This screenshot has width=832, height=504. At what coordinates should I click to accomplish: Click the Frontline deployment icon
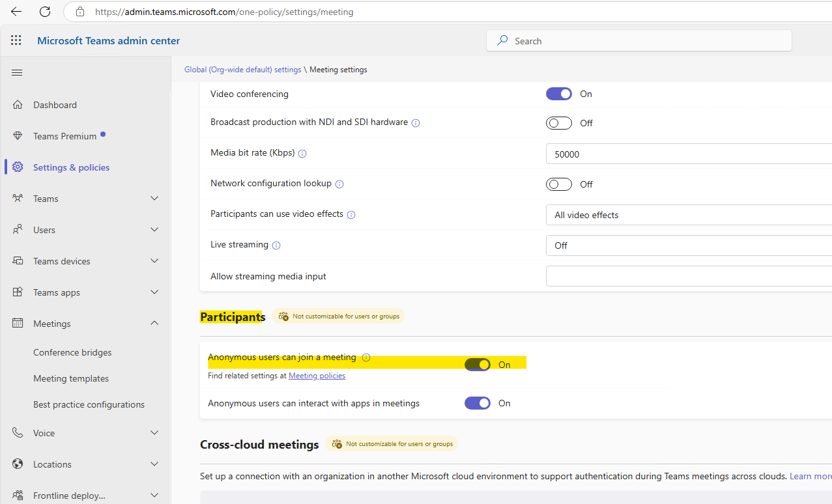pos(18,496)
